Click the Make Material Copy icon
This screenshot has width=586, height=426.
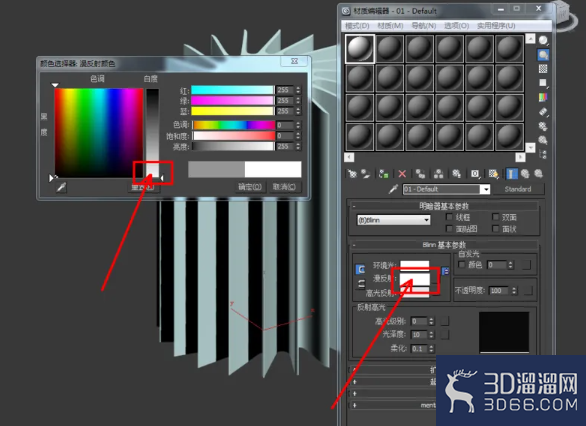(x=421, y=174)
